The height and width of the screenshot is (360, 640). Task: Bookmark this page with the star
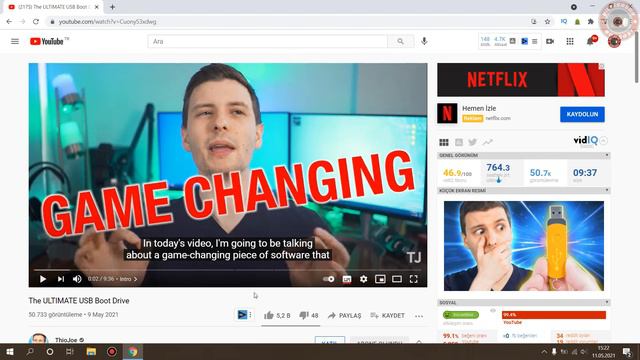pyautogui.click(x=547, y=22)
